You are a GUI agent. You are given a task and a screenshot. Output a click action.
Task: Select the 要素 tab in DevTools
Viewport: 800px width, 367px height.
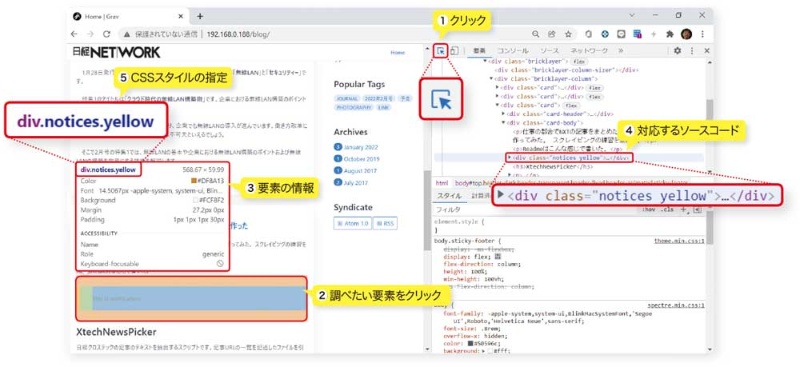(479, 51)
